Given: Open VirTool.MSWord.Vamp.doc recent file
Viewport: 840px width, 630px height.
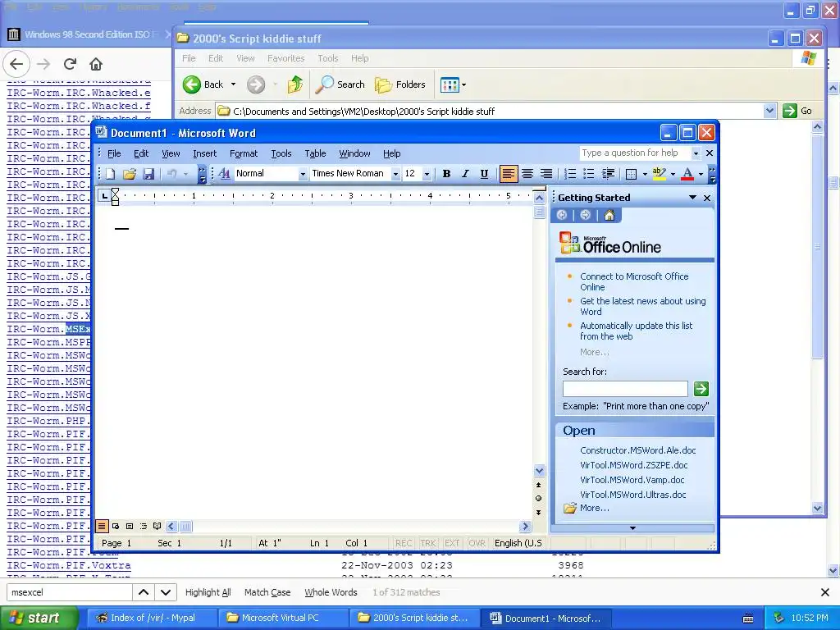Looking at the screenshot, I should point(632,480).
